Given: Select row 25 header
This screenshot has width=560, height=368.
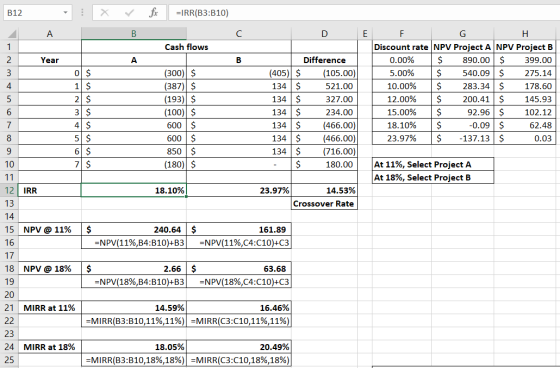Looking at the screenshot, I should 9,360.
